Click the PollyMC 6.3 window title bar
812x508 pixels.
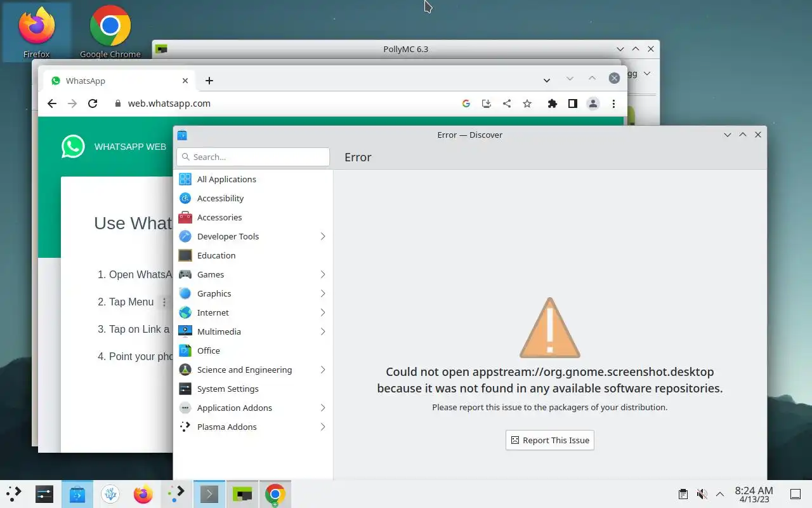point(406,49)
